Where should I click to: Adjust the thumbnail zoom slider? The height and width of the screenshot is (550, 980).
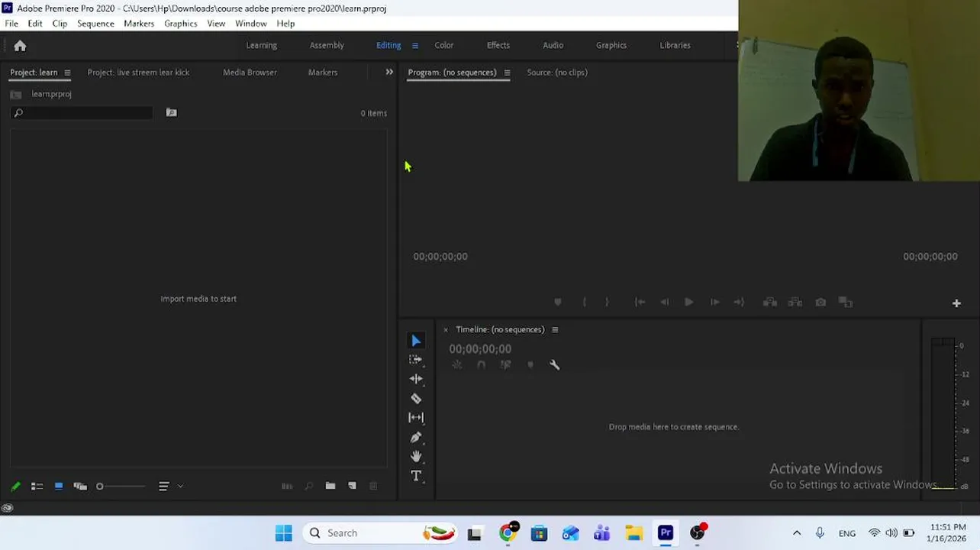120,487
